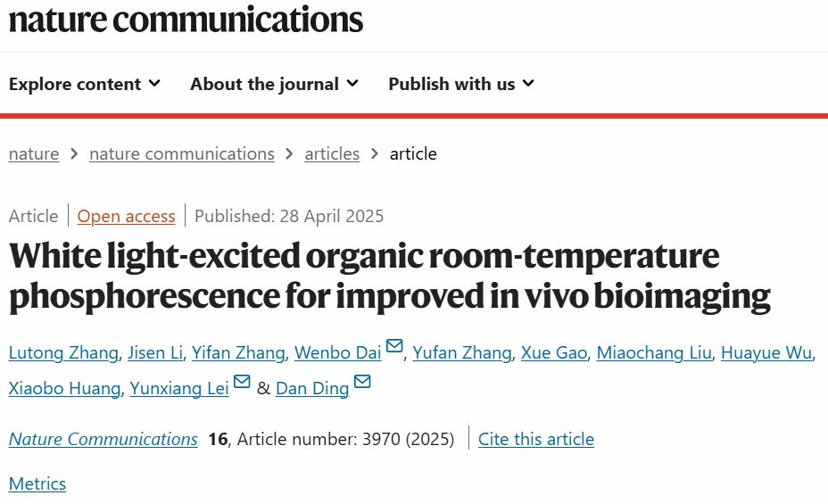Click author Huayue Wu
The height and width of the screenshot is (504, 828).
point(766,353)
